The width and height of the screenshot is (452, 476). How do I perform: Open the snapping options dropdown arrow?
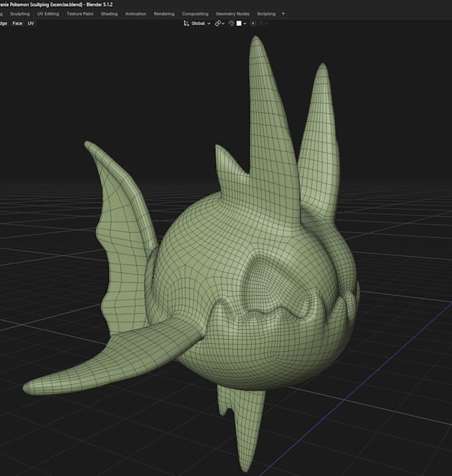coord(245,23)
